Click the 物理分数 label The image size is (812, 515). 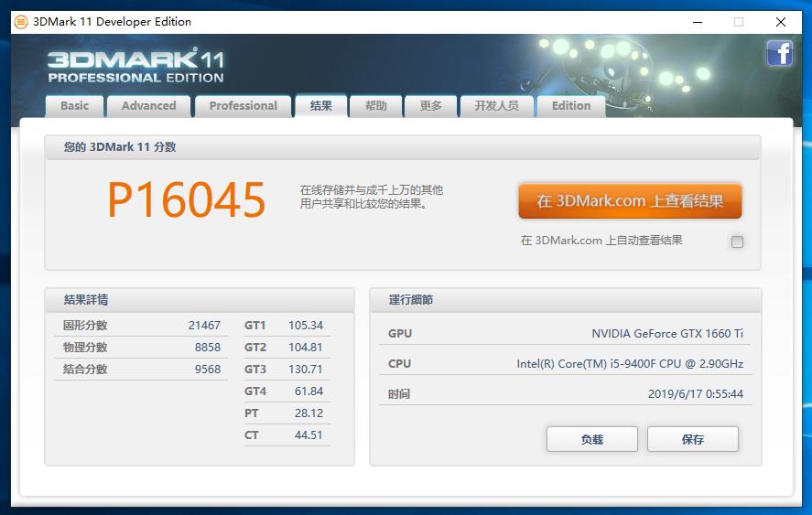(85, 348)
